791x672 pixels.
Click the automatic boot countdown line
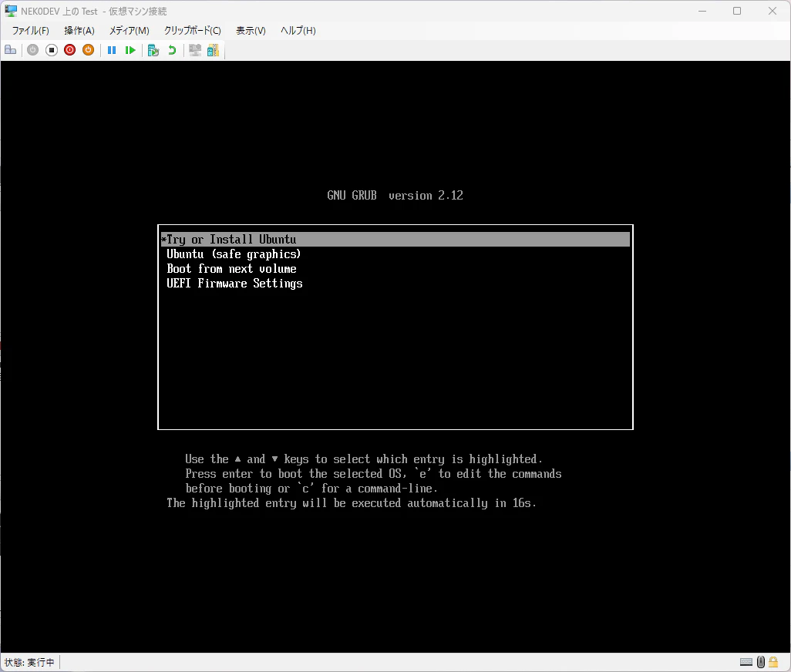[352, 503]
